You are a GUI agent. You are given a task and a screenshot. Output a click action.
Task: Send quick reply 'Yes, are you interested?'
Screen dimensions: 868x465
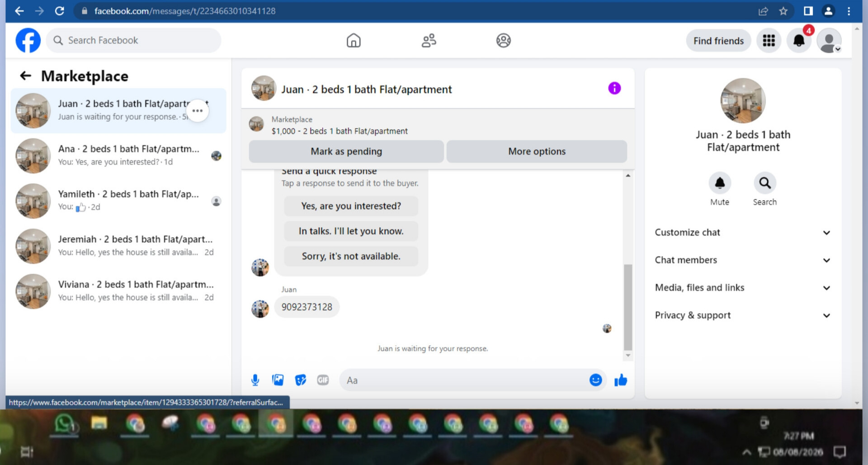351,206
